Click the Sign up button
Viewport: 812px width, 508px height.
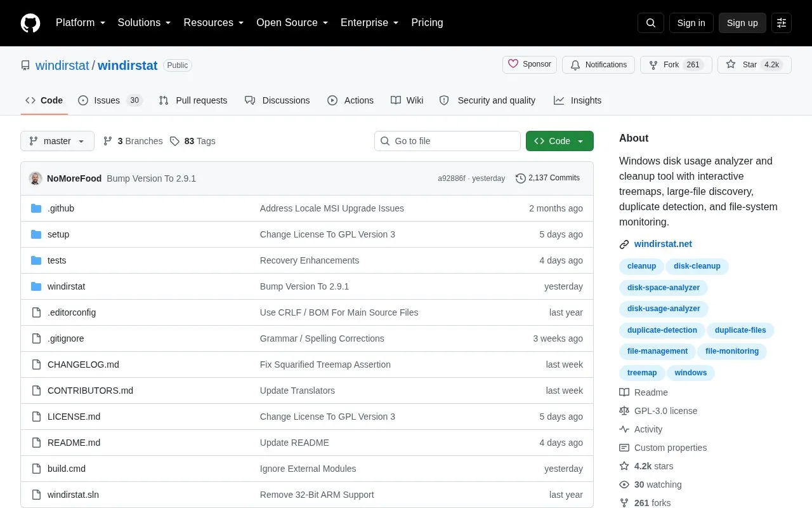742,23
